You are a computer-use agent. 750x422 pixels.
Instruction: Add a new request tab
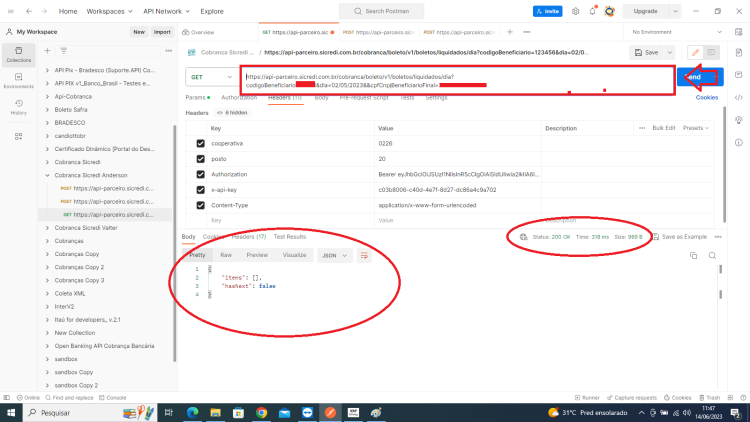tap(510, 32)
